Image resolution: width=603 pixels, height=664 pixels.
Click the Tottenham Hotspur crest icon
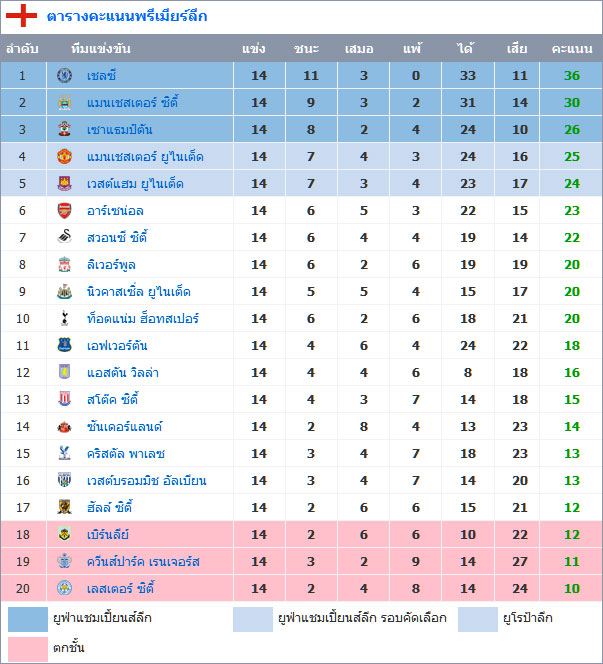pos(65,319)
